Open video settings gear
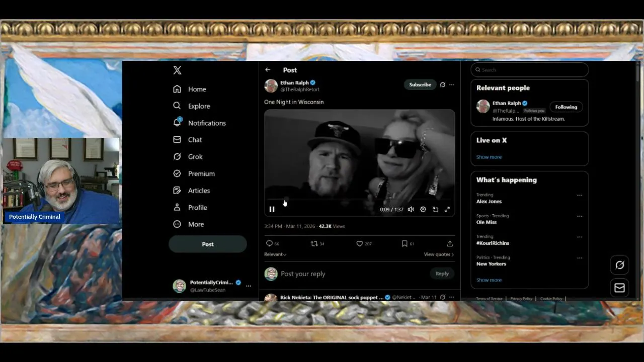This screenshot has height=362, width=644. [423, 209]
